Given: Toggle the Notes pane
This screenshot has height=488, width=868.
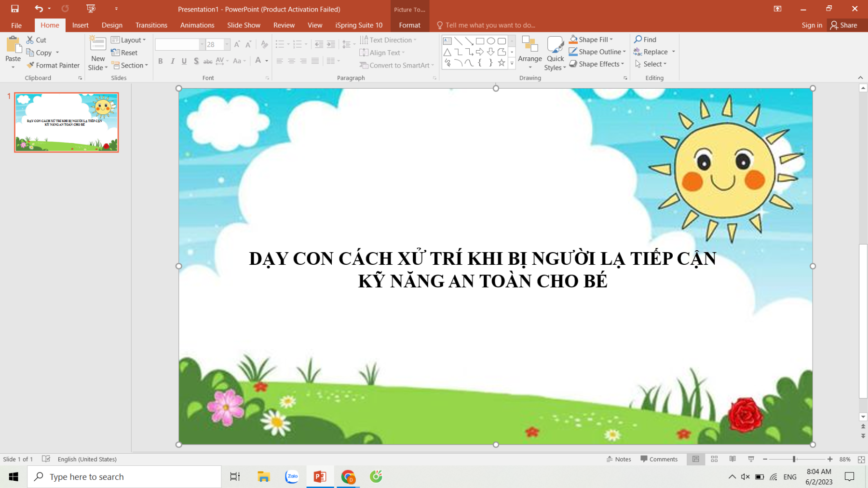Looking at the screenshot, I should [619, 459].
